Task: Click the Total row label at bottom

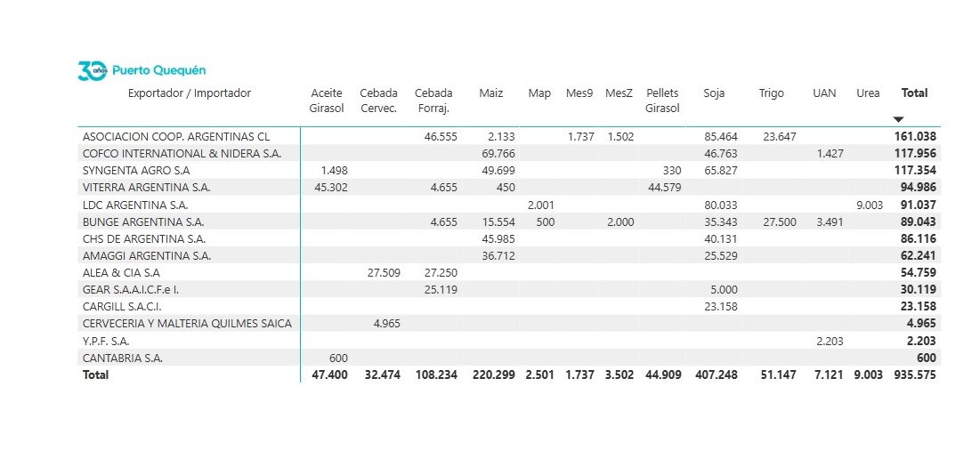Action: point(95,374)
